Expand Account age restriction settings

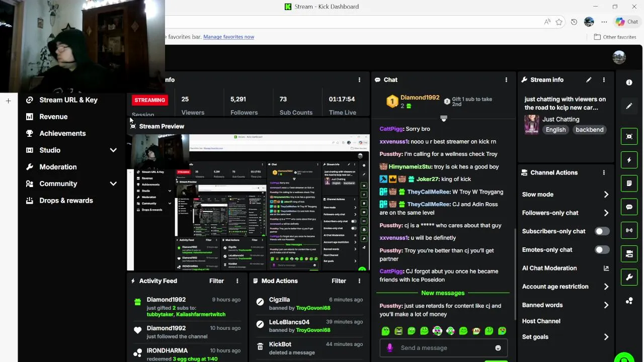pos(606,287)
